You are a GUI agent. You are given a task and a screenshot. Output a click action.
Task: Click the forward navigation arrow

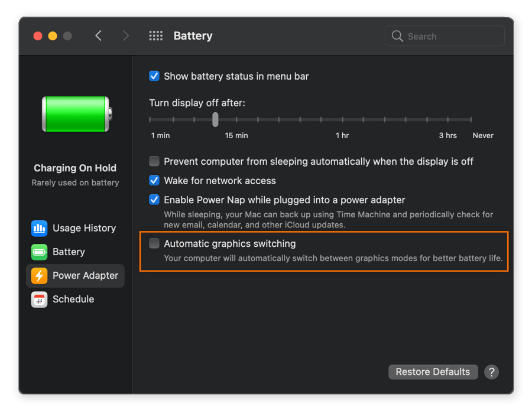(x=125, y=35)
